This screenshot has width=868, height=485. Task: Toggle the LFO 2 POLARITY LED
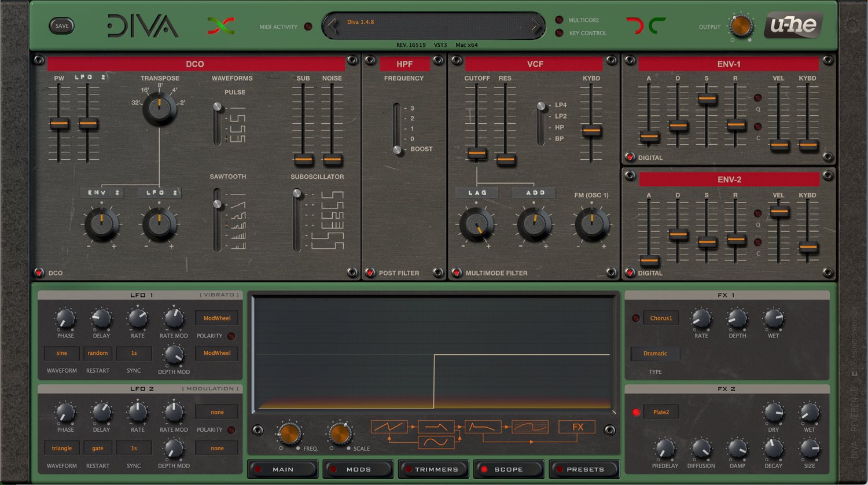click(231, 430)
